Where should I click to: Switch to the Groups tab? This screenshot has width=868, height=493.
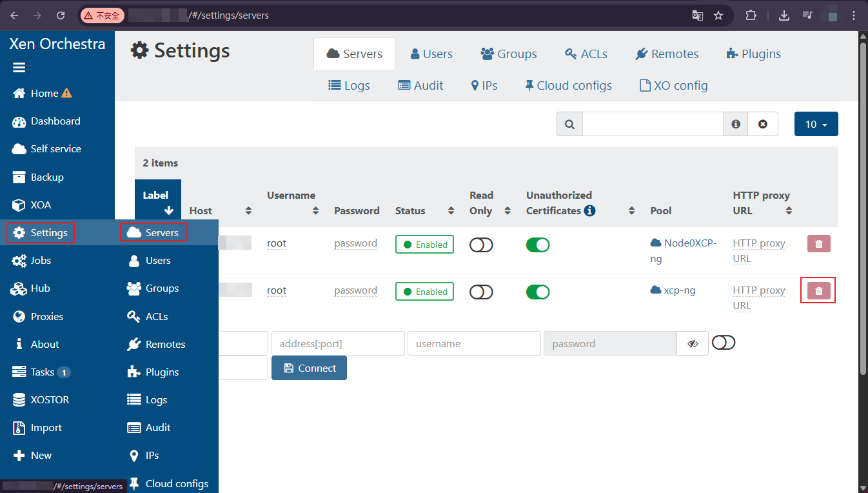click(509, 54)
